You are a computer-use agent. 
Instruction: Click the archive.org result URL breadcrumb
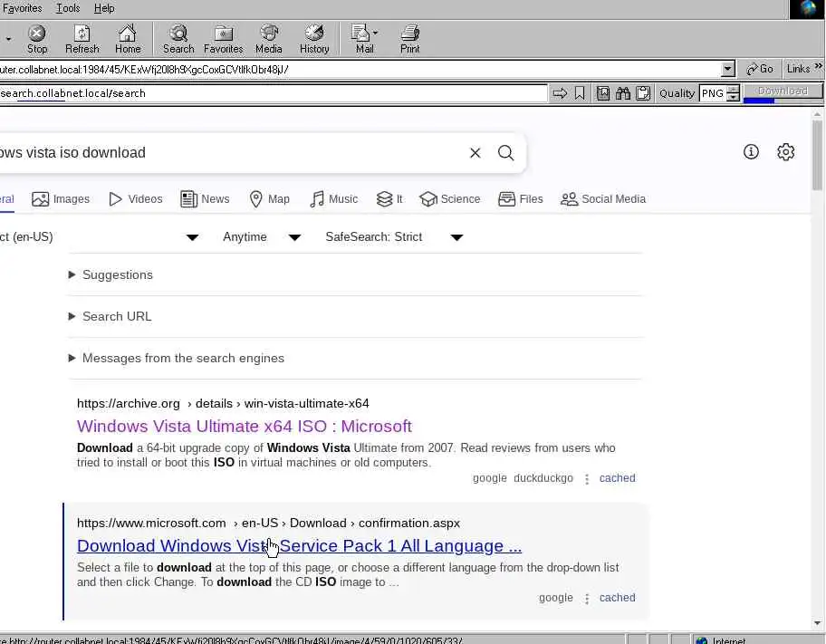click(x=223, y=404)
